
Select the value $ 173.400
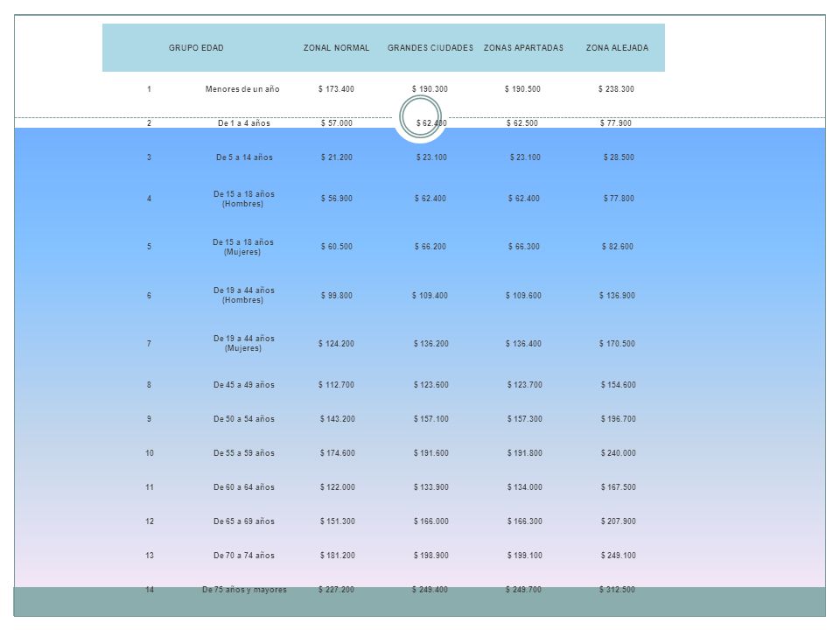pos(336,89)
